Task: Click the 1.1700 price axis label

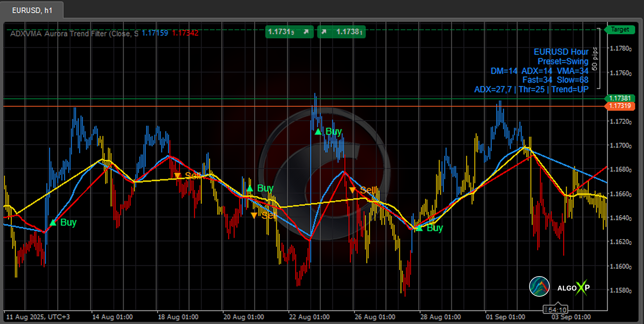Action: (x=620, y=146)
